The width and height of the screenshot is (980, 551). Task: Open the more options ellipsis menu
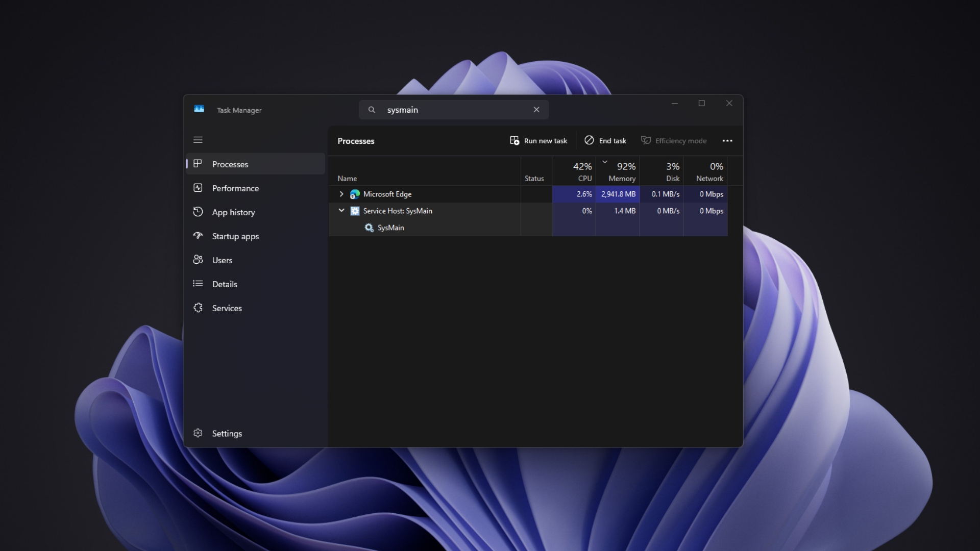[727, 141]
